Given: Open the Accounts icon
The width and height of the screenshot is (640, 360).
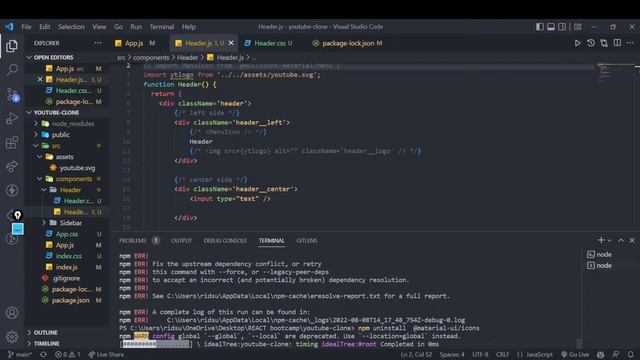Looking at the screenshot, I should click(x=12, y=313).
